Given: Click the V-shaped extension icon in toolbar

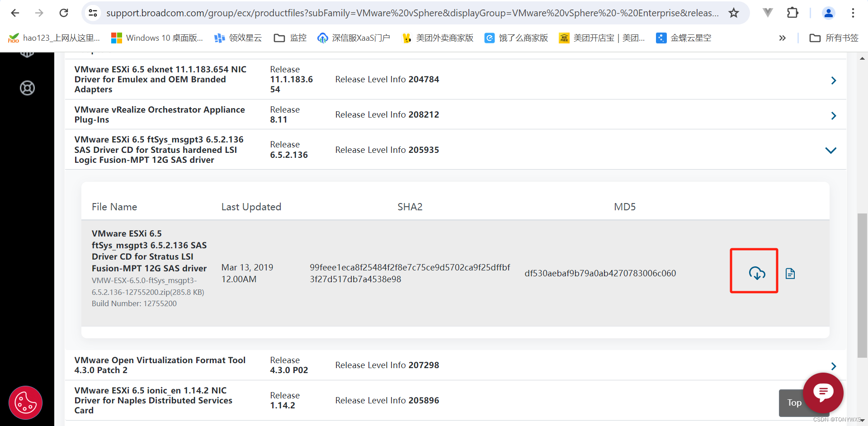Looking at the screenshot, I should [x=768, y=13].
